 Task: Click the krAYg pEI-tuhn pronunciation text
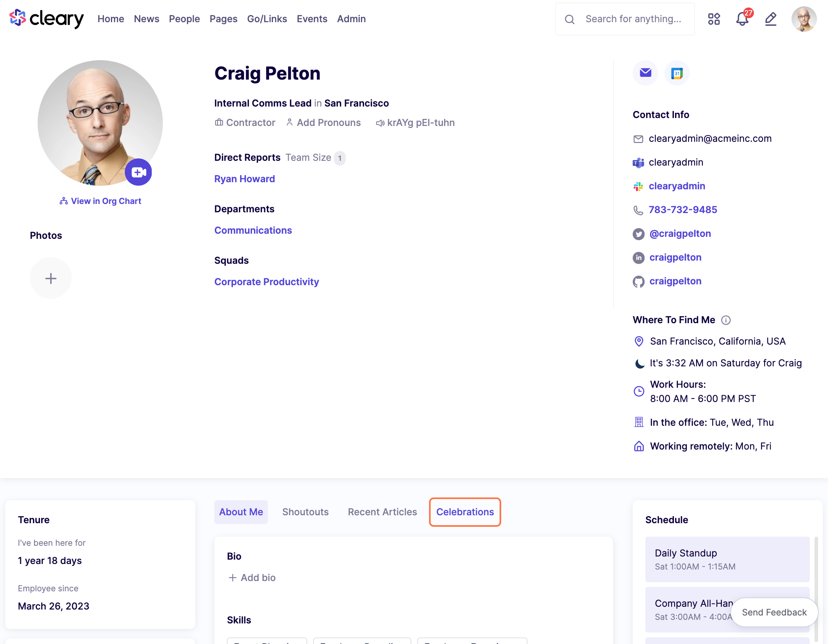[x=421, y=123]
